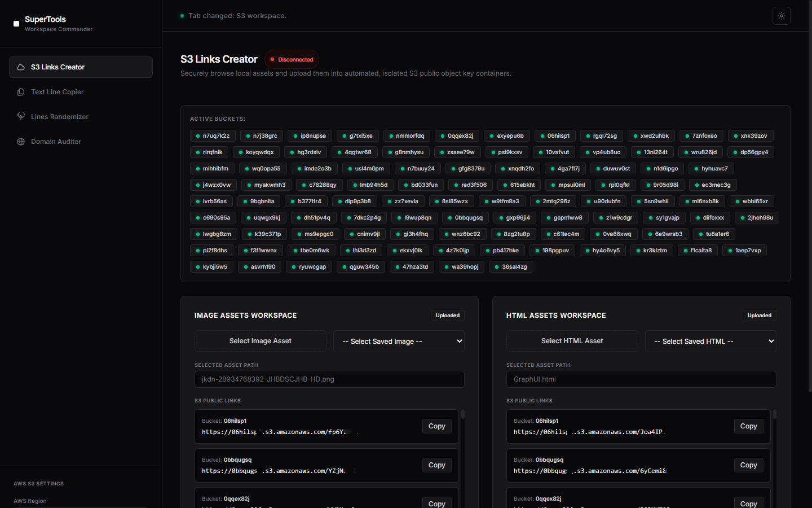Select the 0qqex82j bucket chip
812x508 pixels.
click(457, 135)
